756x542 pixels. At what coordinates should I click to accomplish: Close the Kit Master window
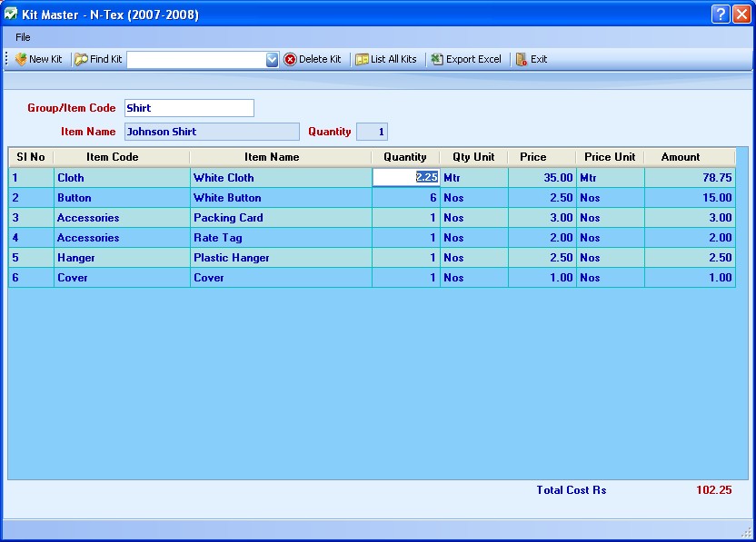[x=741, y=14]
